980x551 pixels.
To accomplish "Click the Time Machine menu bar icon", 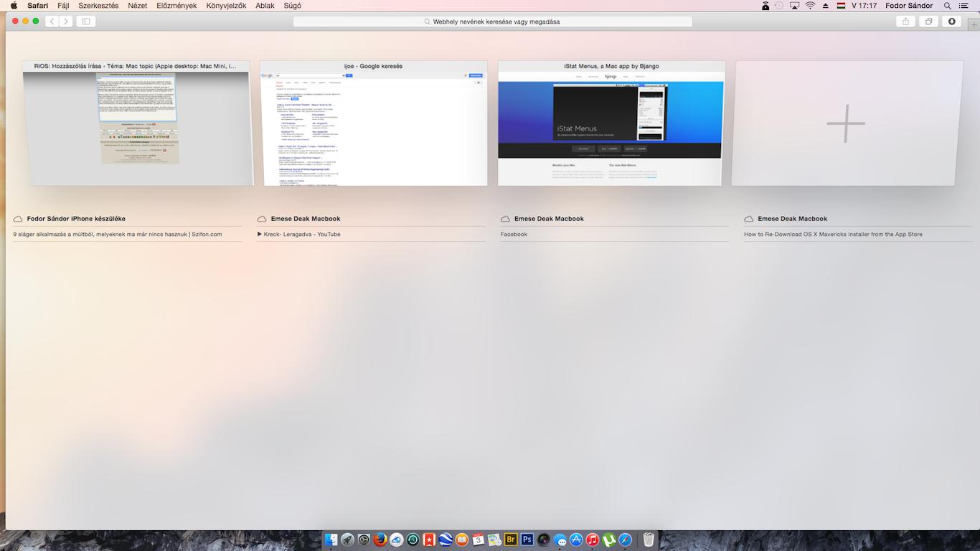I will pyautogui.click(x=779, y=6).
